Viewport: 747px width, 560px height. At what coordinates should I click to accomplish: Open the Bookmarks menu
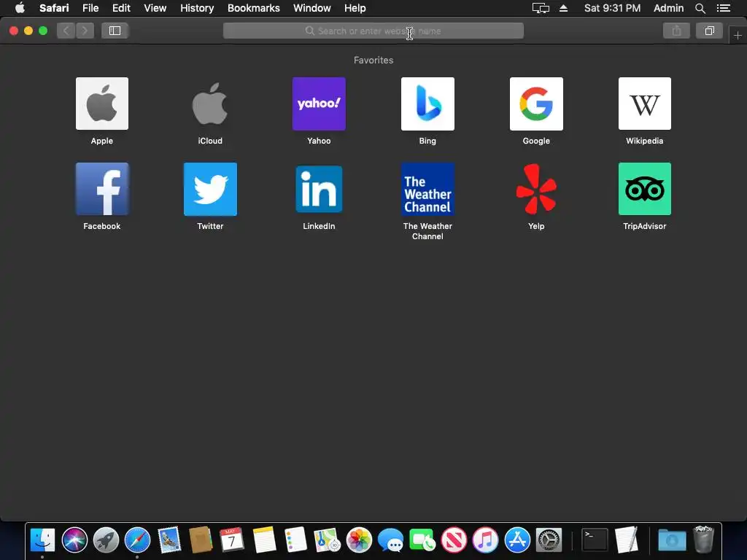[x=253, y=8]
